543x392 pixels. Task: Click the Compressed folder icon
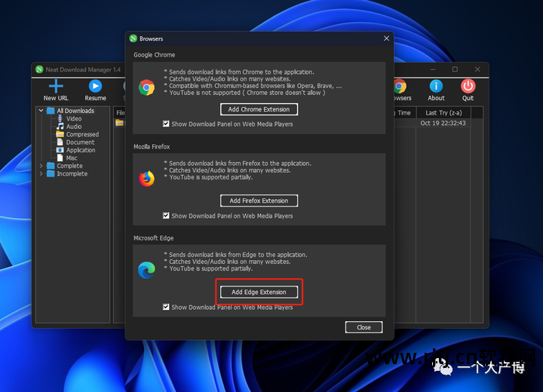[60, 134]
